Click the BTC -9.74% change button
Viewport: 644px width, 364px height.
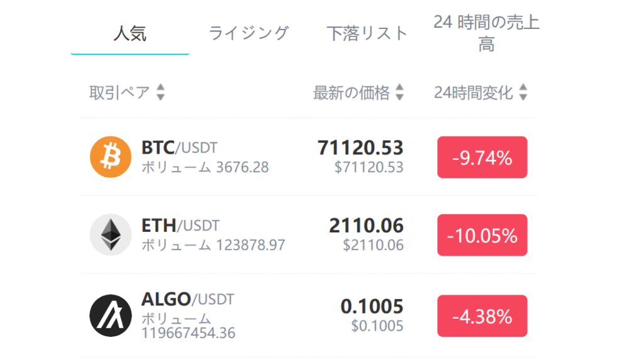[x=482, y=157]
